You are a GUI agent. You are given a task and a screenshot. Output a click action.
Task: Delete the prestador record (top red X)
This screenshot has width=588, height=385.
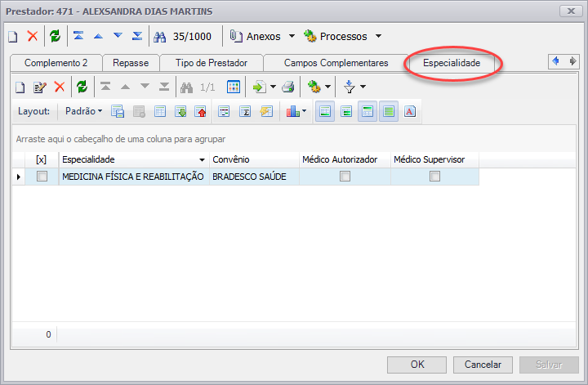coord(33,37)
